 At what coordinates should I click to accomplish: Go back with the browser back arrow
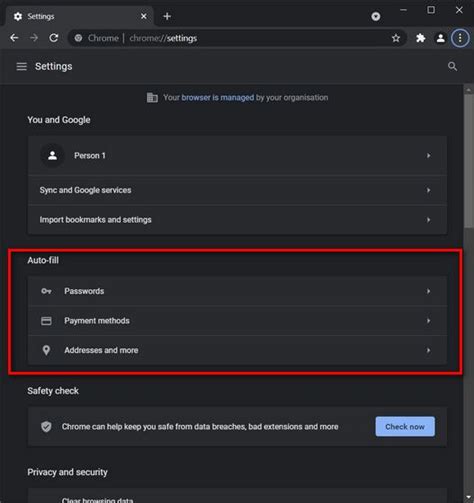point(14,38)
